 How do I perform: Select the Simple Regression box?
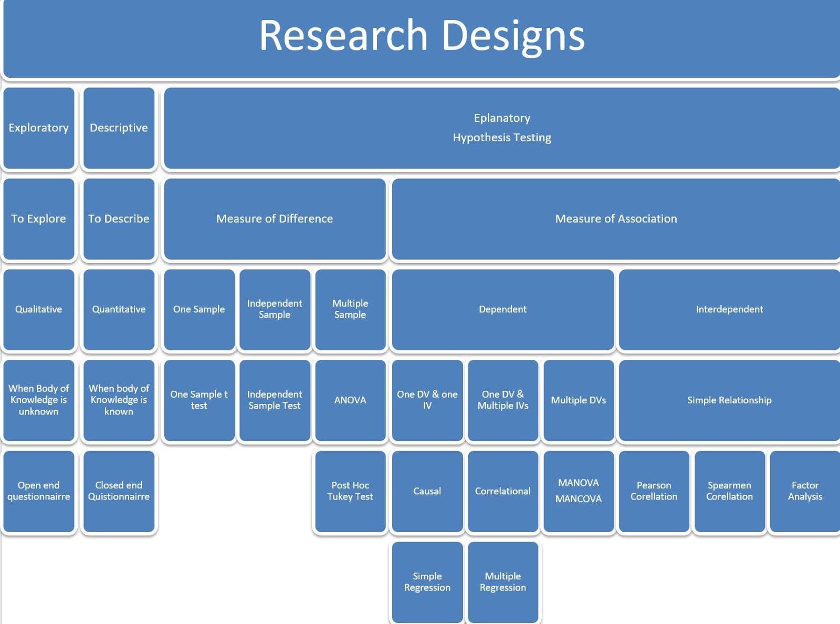pos(427,581)
